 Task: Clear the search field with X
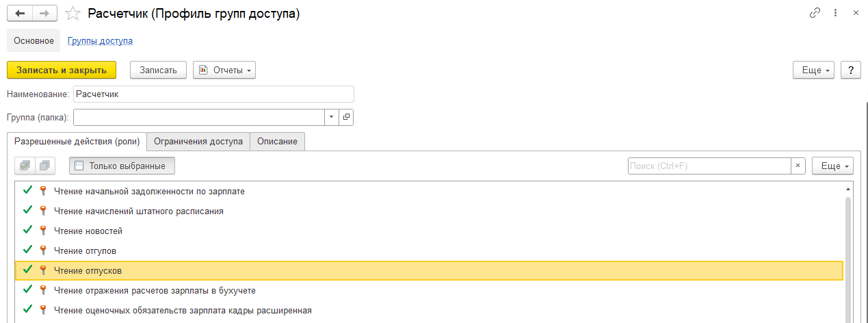[x=798, y=166]
